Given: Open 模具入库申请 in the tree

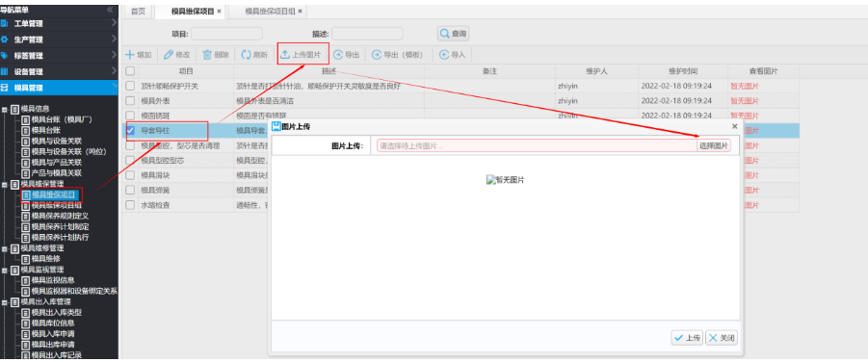Looking at the screenshot, I should pyautogui.click(x=53, y=334).
